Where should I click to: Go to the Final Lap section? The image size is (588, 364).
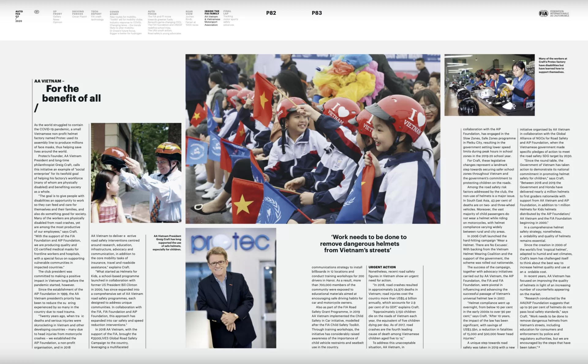coord(227,13)
